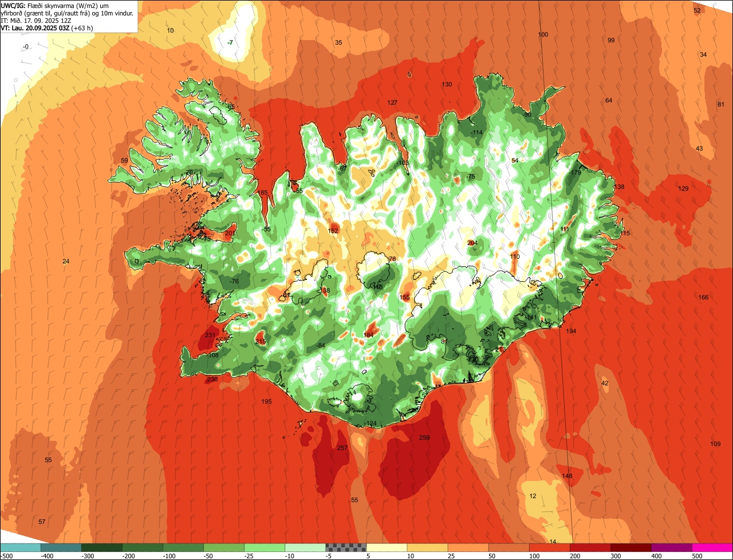The image size is (733, 560).
Task: Click the map value '179' on the east coast
Action: coord(576,172)
